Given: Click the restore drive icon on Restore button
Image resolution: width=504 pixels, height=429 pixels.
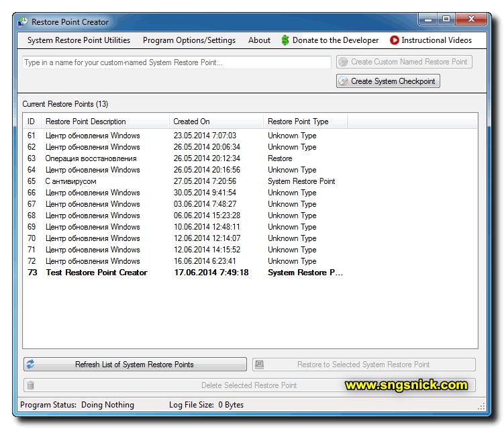Looking at the screenshot, I should [259, 365].
